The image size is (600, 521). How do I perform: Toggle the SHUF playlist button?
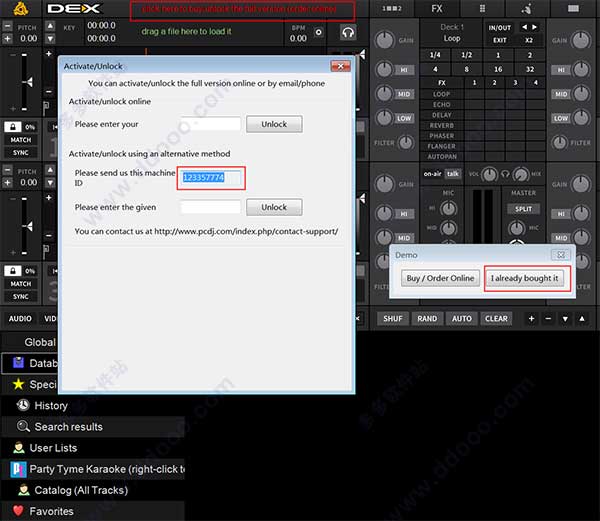(x=393, y=318)
